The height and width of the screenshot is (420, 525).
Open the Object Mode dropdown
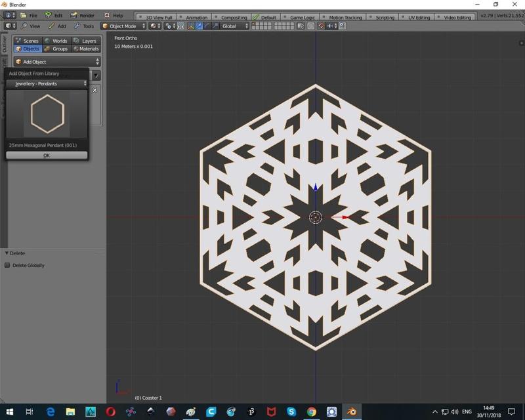(x=123, y=26)
